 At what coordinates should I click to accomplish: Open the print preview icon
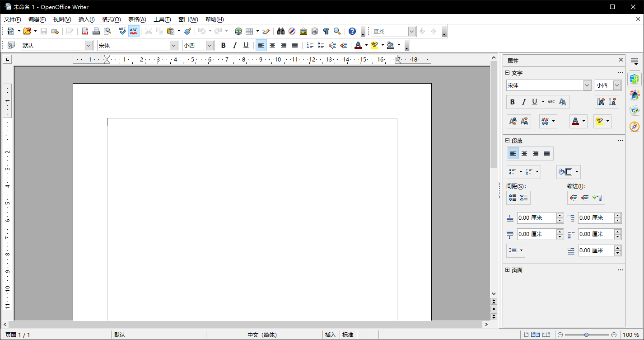(x=107, y=31)
